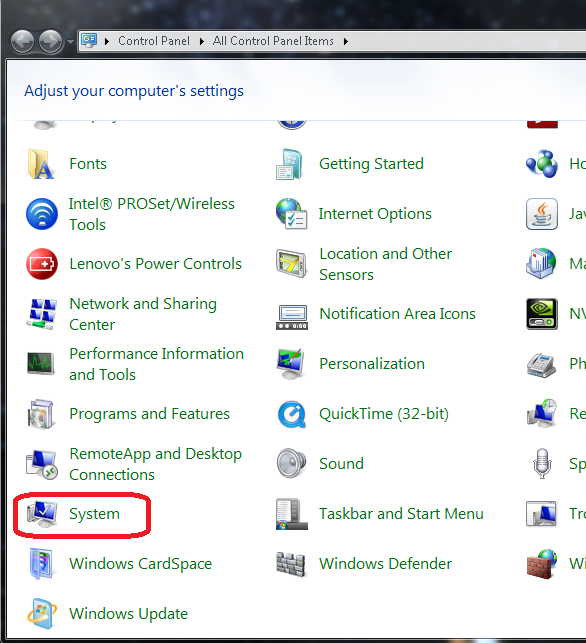Open the System link
Image resolution: width=586 pixels, height=643 pixels.
click(x=94, y=514)
